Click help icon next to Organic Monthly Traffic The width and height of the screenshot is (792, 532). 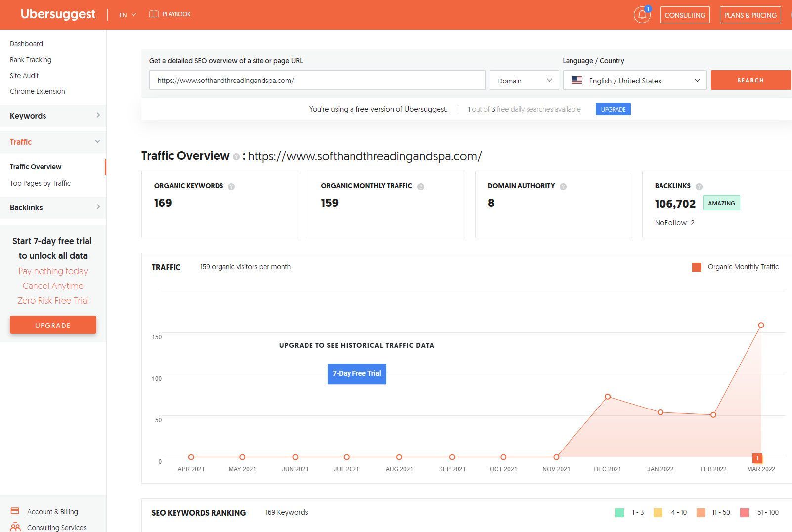421,187
